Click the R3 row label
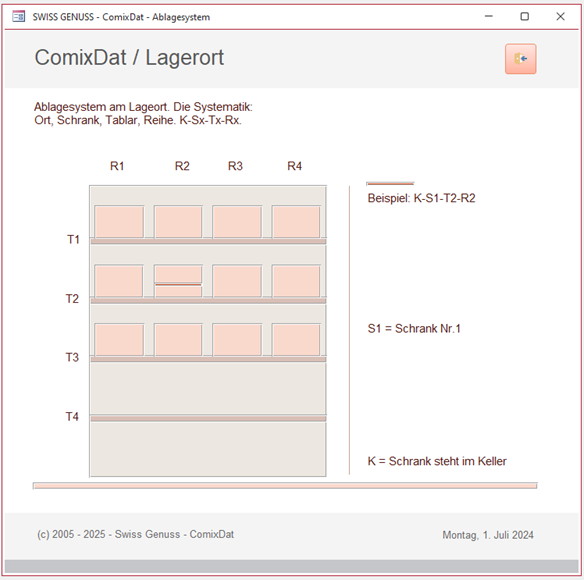This screenshot has height=580, width=584. point(235,166)
